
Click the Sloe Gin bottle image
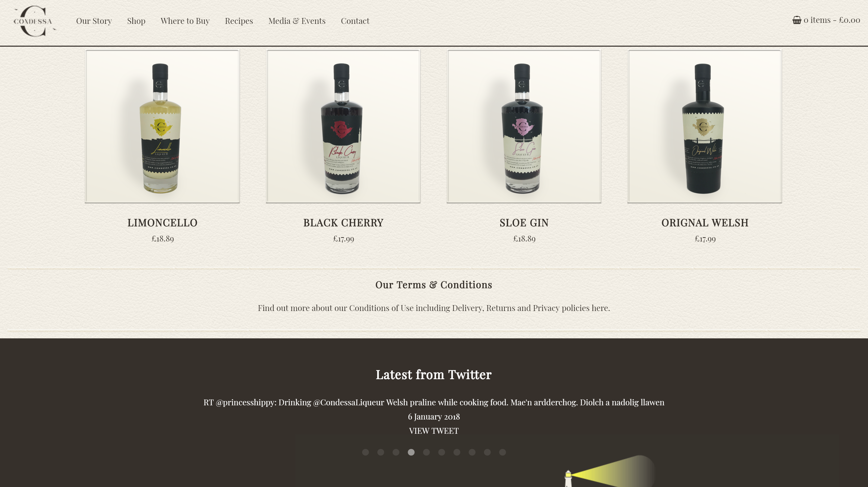coord(524,127)
